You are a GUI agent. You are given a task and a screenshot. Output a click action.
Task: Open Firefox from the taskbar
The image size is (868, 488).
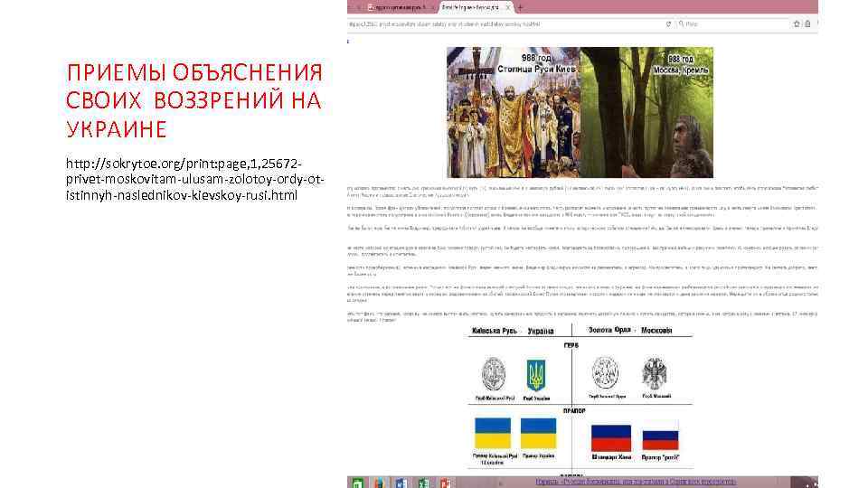(x=379, y=483)
